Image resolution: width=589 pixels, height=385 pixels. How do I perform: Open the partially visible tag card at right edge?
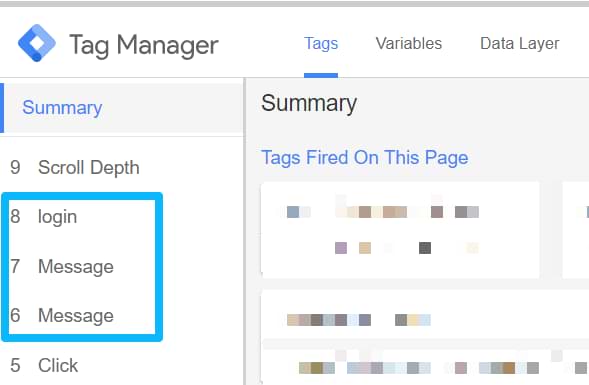pyautogui.click(x=575, y=230)
